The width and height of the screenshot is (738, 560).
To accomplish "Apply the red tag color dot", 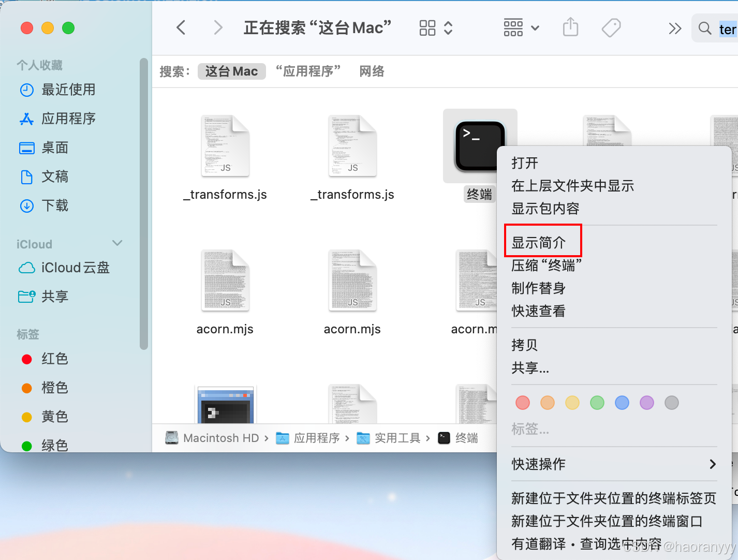I will pyautogui.click(x=523, y=403).
